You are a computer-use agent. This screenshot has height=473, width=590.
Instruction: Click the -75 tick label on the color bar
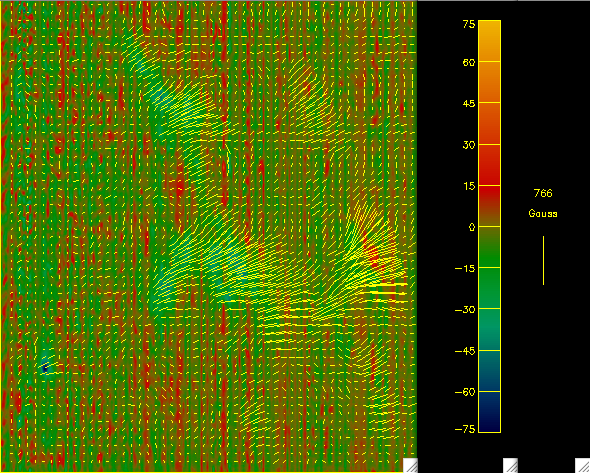coord(465,429)
